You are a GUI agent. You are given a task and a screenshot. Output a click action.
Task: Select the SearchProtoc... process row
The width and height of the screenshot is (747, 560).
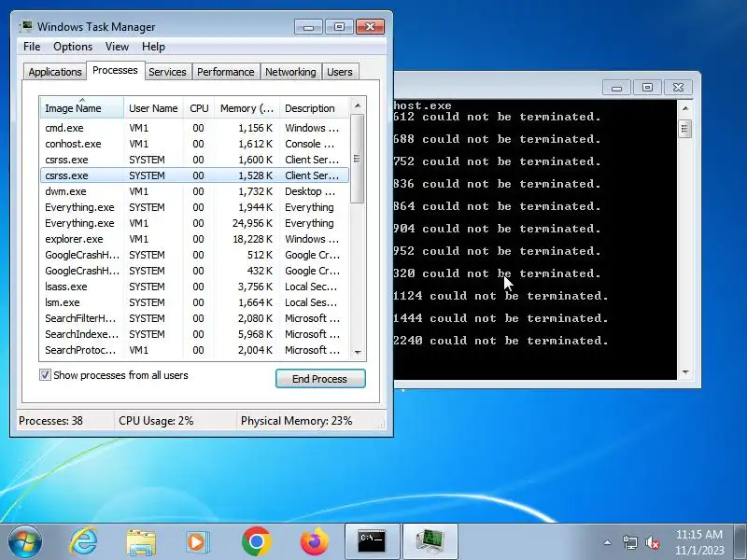(194, 350)
